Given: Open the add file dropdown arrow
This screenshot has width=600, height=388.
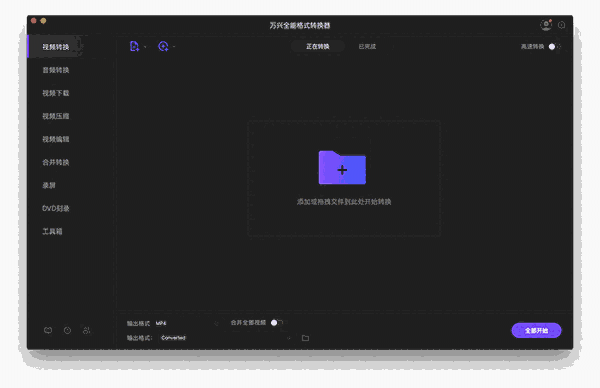Looking at the screenshot, I should click(145, 47).
